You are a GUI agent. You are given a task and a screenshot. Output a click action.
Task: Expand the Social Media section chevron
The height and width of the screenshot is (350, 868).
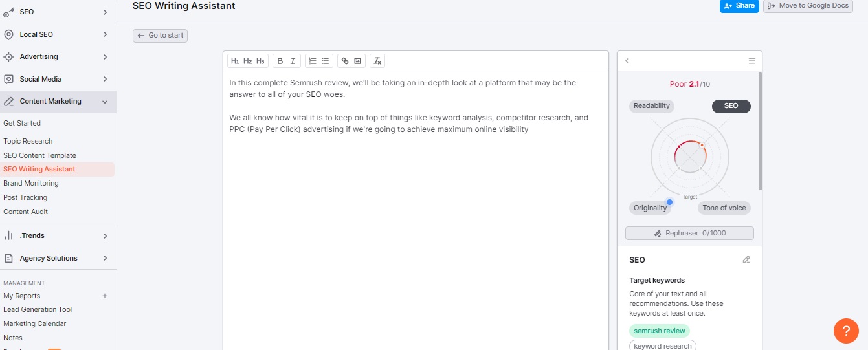pyautogui.click(x=105, y=79)
